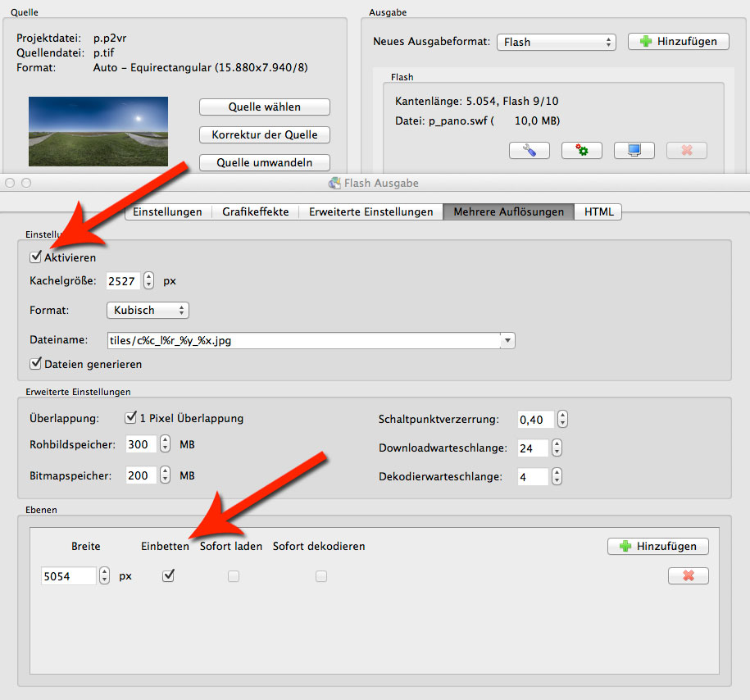The height and width of the screenshot is (700, 750).
Task: Click the panorama source thumbnail
Action: pyautogui.click(x=98, y=132)
